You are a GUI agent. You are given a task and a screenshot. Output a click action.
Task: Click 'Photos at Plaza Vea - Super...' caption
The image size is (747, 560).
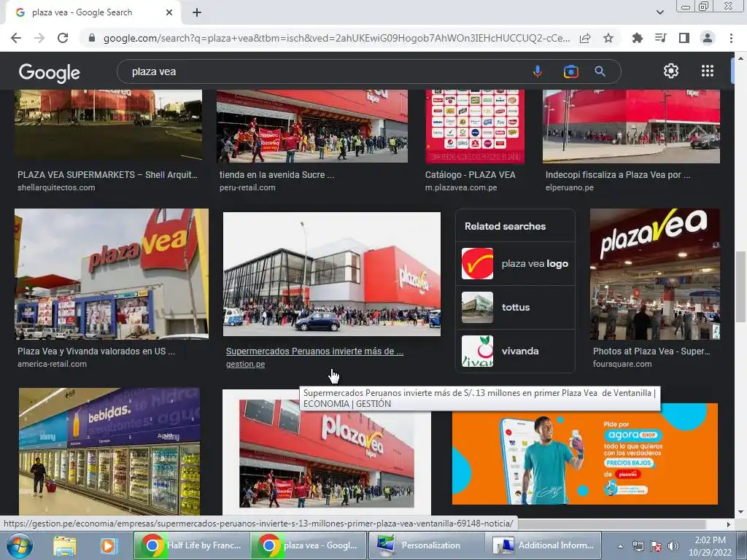[651, 351]
